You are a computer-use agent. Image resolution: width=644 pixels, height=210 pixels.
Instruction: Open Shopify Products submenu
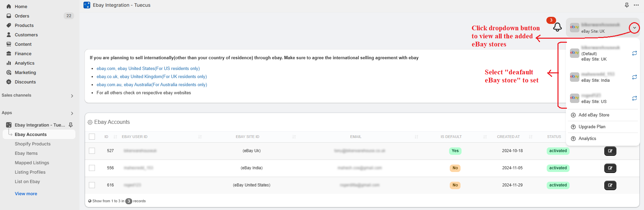tap(33, 144)
